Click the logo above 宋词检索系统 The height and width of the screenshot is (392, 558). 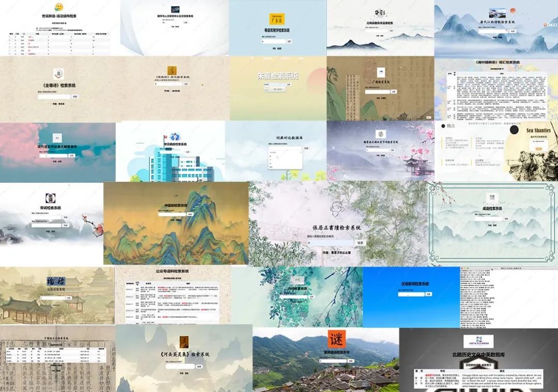click(x=51, y=198)
